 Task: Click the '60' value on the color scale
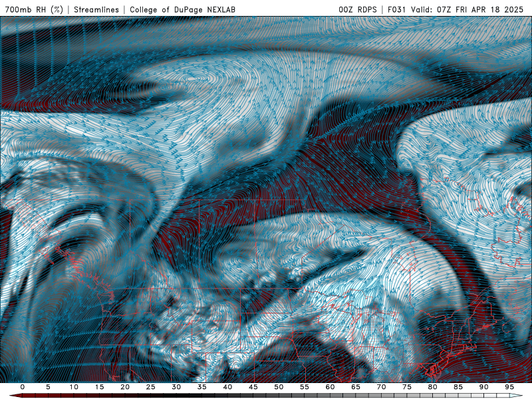click(x=330, y=387)
